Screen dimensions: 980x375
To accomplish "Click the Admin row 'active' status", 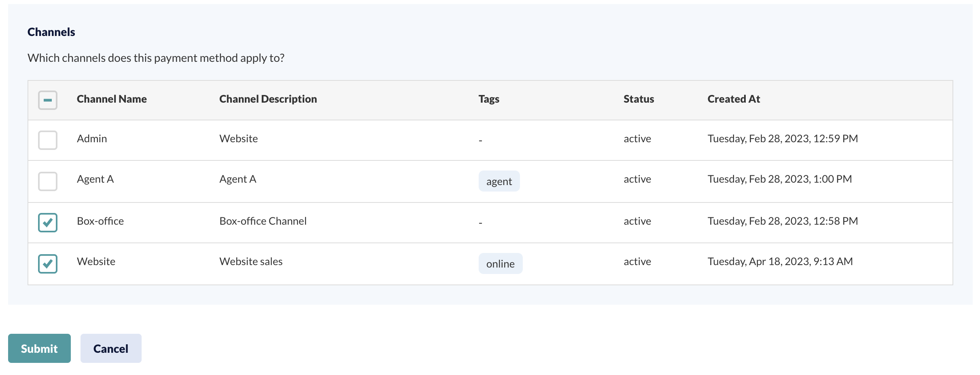I will [637, 139].
